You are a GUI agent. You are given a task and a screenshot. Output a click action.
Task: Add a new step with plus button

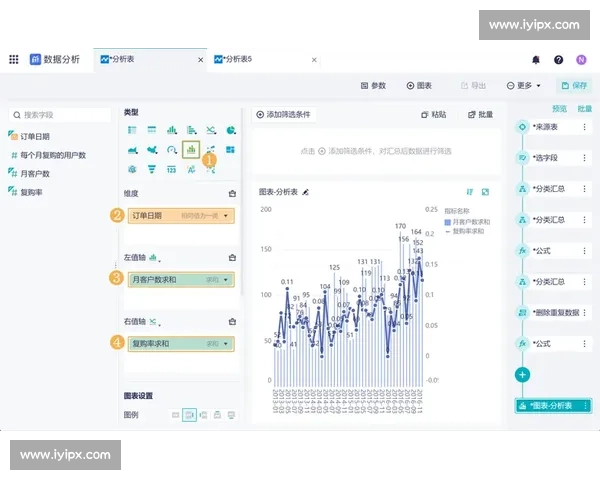coord(522,375)
